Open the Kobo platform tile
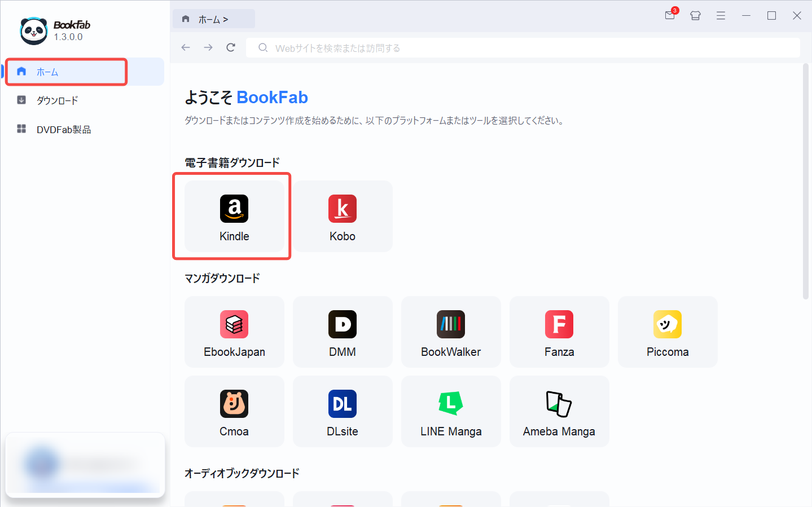812x507 pixels. pyautogui.click(x=343, y=216)
